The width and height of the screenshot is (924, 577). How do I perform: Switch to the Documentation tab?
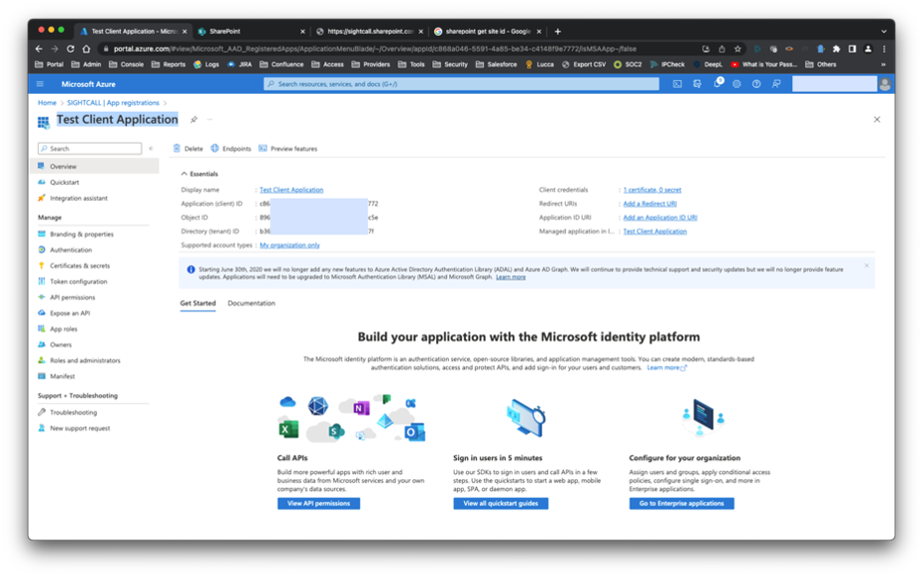click(251, 302)
